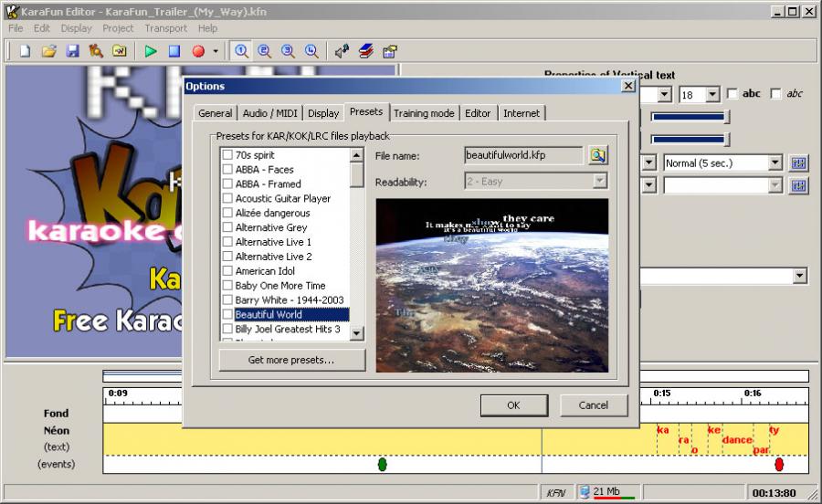Open the Normal (5 sec.) dropdown
822x504 pixels.
775,163
